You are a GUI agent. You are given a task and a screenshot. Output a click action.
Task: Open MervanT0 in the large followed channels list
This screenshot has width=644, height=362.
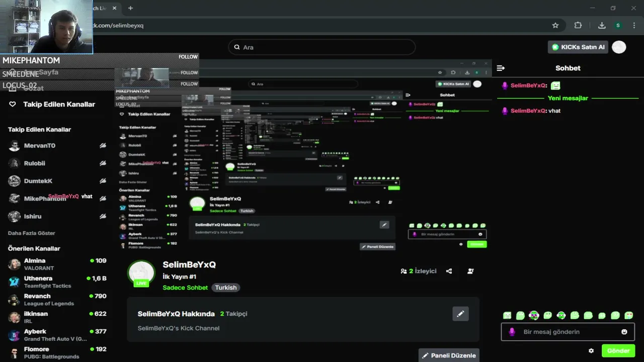(x=57, y=146)
